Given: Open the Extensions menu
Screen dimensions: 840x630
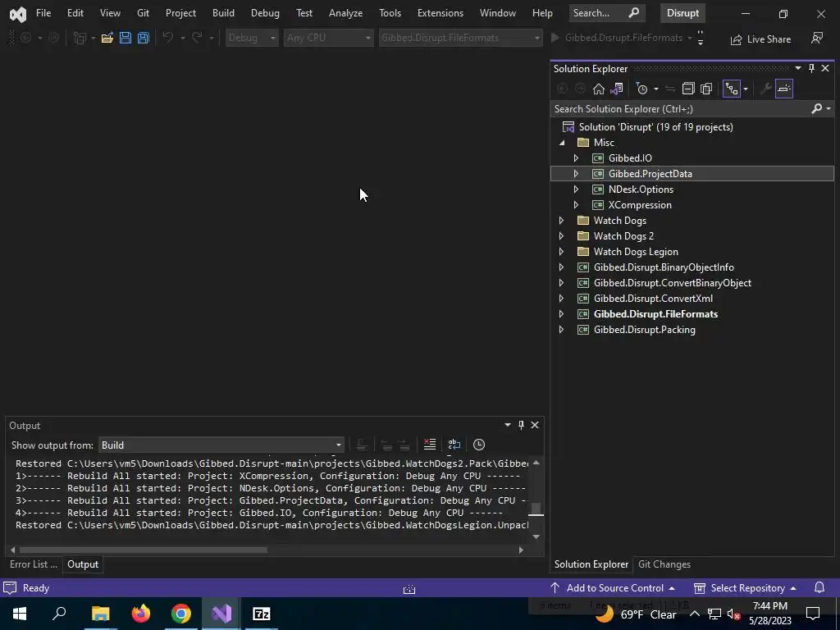Looking at the screenshot, I should point(441,13).
